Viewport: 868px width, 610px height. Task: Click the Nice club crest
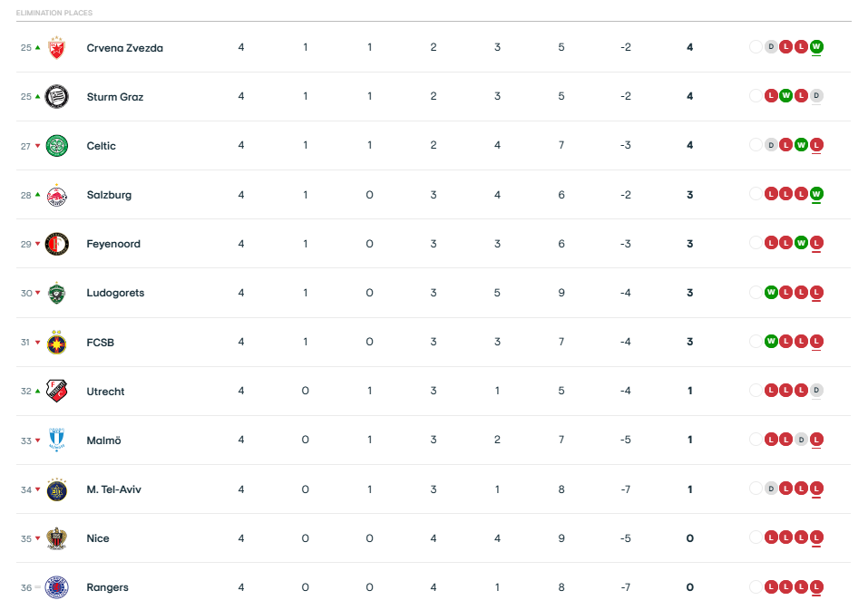tap(57, 538)
